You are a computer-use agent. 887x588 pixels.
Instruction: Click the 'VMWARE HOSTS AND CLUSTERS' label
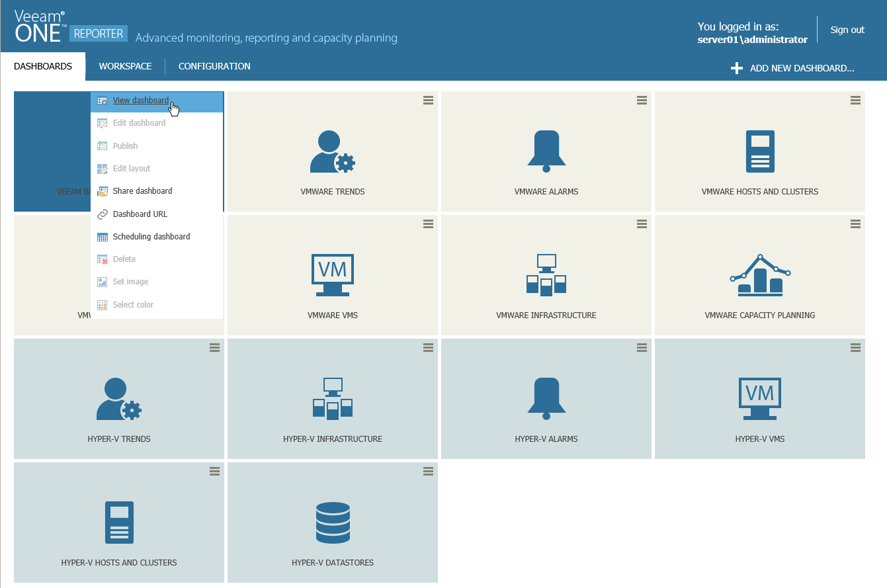coord(760,192)
